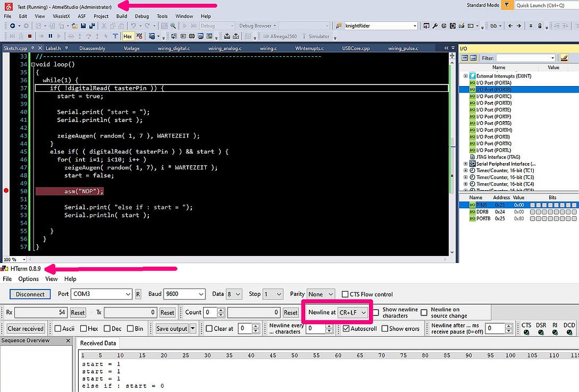
Task: Open the Options menu in HTerm
Action: [28, 279]
